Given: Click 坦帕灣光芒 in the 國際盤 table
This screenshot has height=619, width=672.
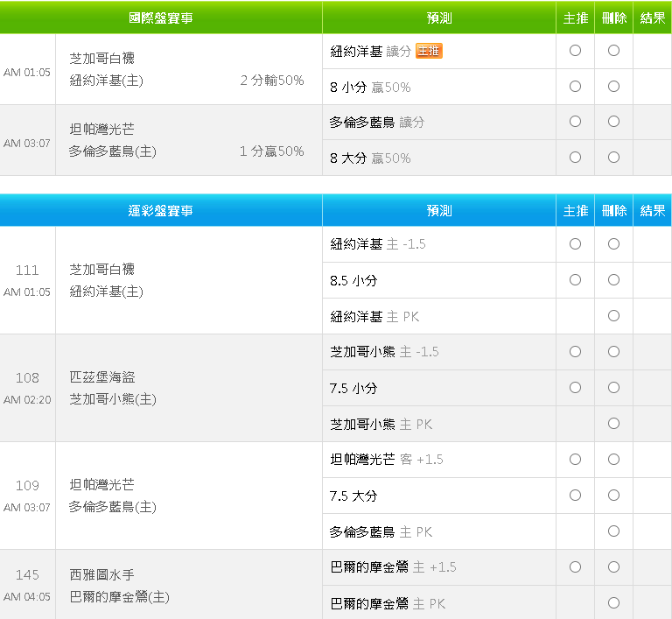Looking at the screenshot, I should [102, 129].
